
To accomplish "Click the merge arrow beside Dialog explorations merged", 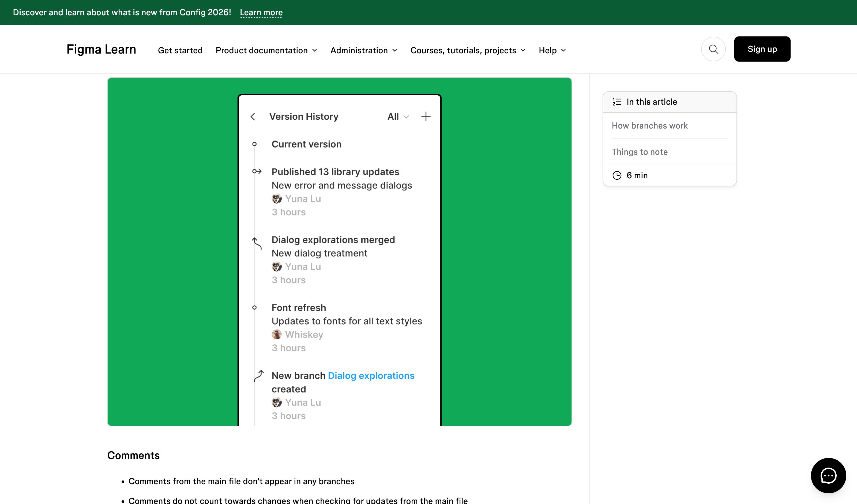I will pyautogui.click(x=256, y=243).
